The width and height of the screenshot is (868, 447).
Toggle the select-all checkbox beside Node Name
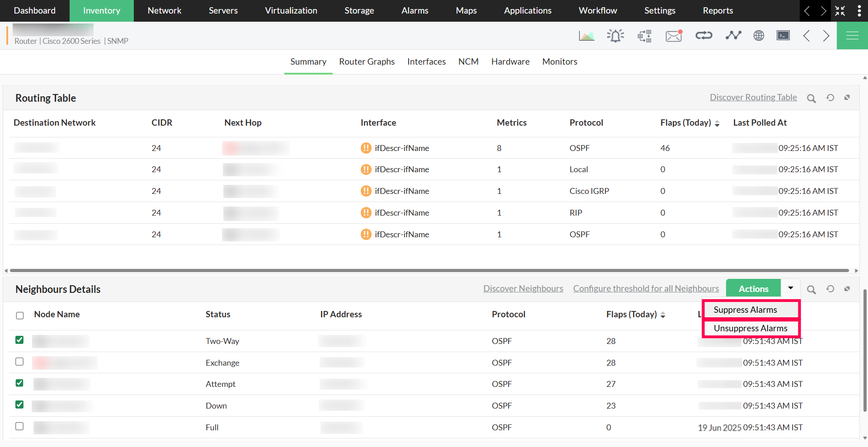coord(20,315)
